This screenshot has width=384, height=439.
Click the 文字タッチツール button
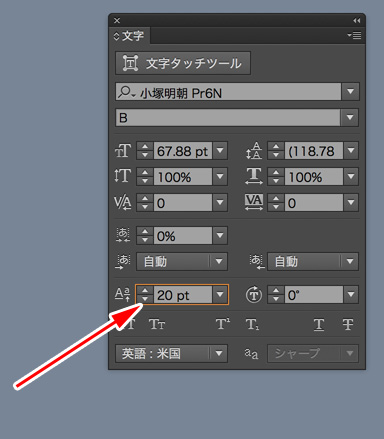tap(183, 63)
